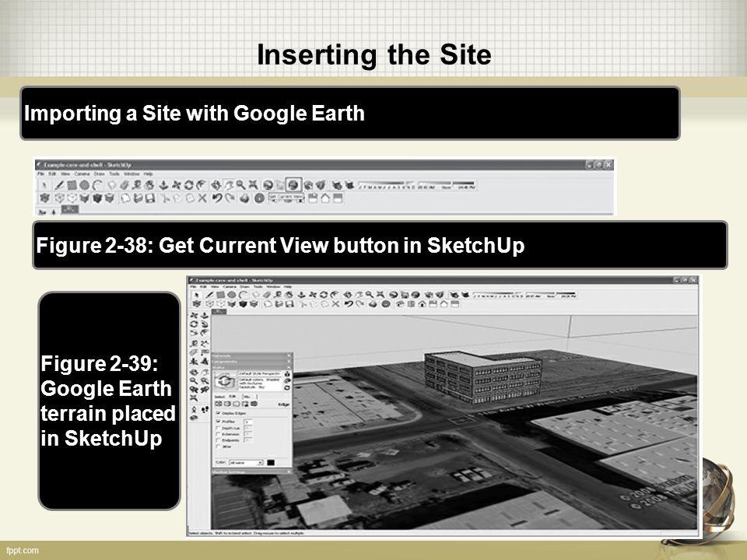
Task: Open Window menu in lower SketchUp window
Action: point(273,287)
